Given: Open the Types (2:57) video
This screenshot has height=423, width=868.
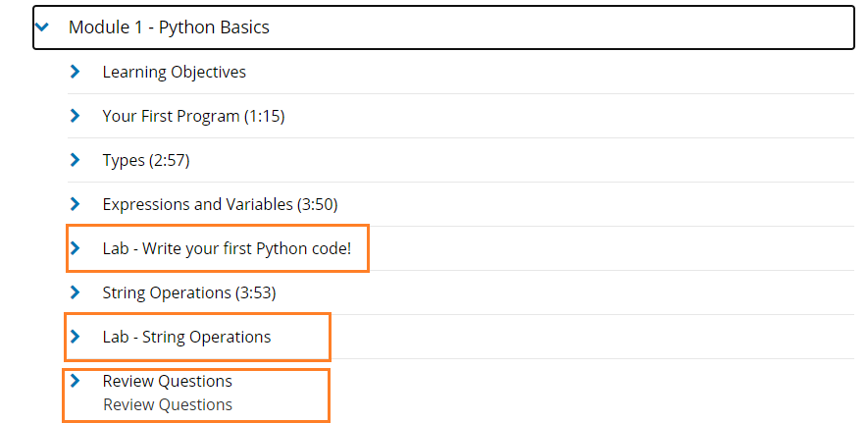Looking at the screenshot, I should (x=146, y=161).
